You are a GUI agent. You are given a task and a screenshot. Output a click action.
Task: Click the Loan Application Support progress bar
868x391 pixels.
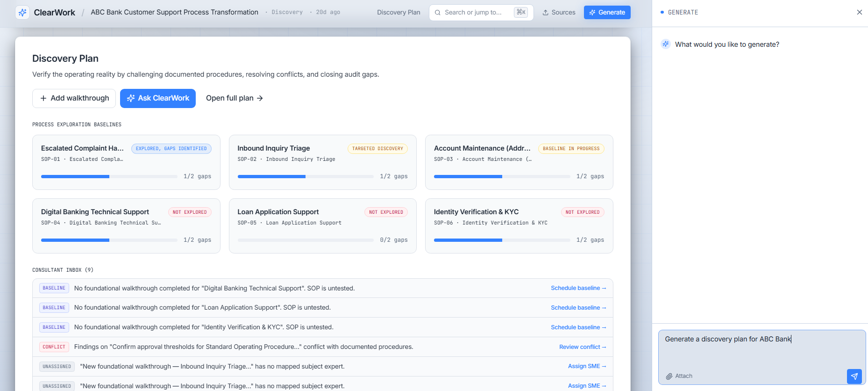click(x=306, y=240)
